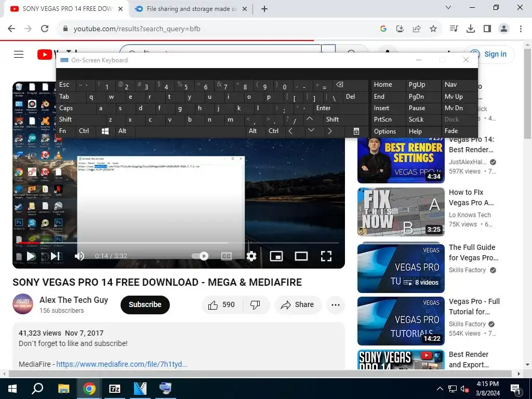Image resolution: width=532 pixels, height=399 pixels.
Task: Open The Full Guide for Vegas Pro playlist
Action: pos(401,268)
